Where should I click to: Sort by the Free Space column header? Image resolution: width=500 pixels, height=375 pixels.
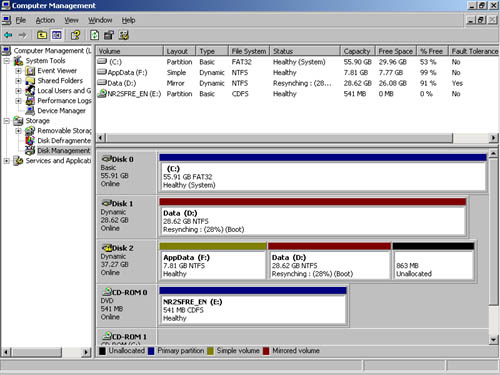click(x=396, y=51)
